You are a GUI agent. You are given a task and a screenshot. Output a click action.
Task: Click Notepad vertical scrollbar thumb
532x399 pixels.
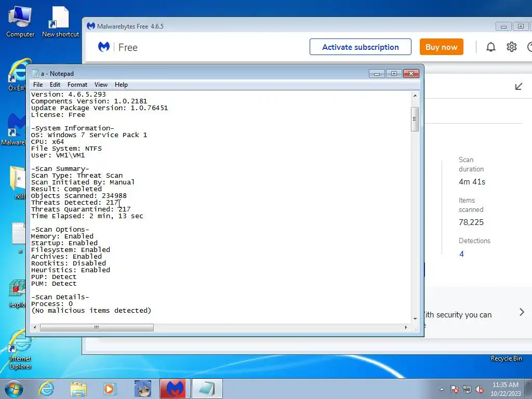tap(415, 119)
